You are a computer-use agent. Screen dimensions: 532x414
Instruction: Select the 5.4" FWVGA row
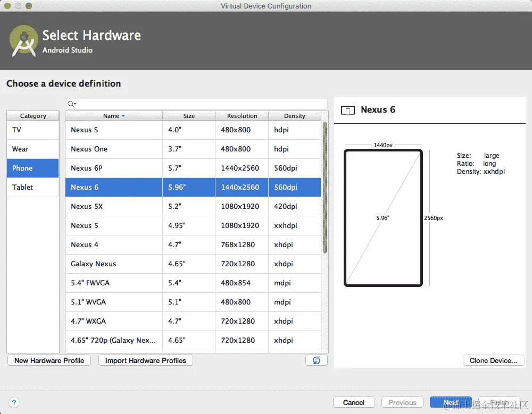coord(193,283)
